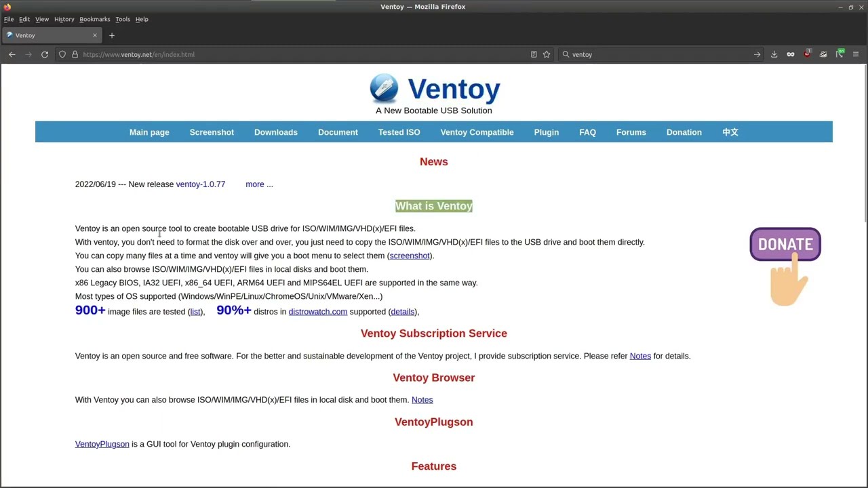Click the 'News' heading

(434, 161)
